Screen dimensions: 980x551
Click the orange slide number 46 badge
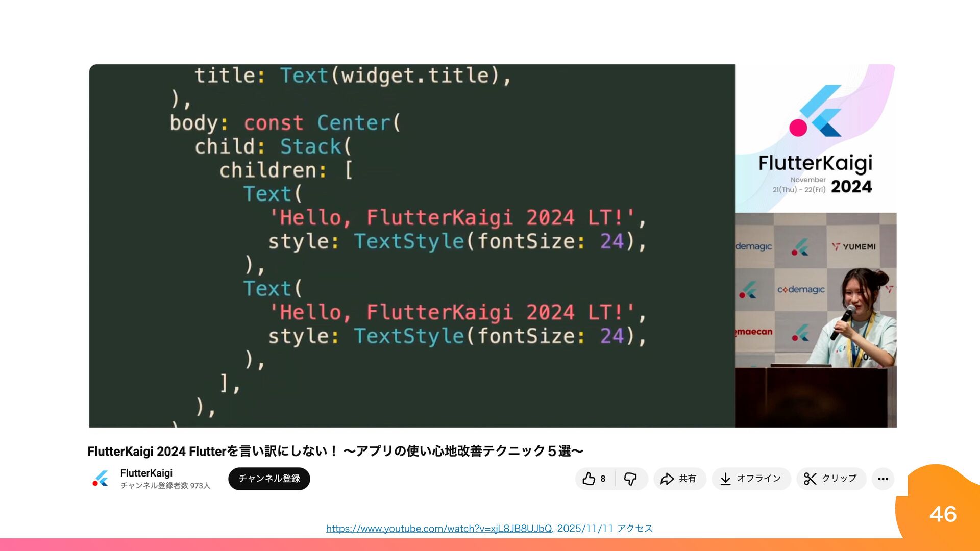943,514
